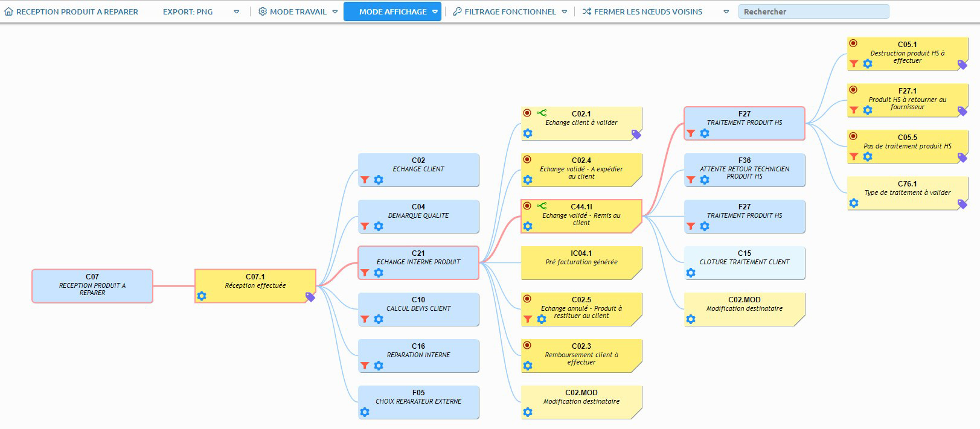Screen dimensions: 980x429
Task: Click the red filter icon on C02 ECHANGE CLIENT
Action: pos(365,180)
